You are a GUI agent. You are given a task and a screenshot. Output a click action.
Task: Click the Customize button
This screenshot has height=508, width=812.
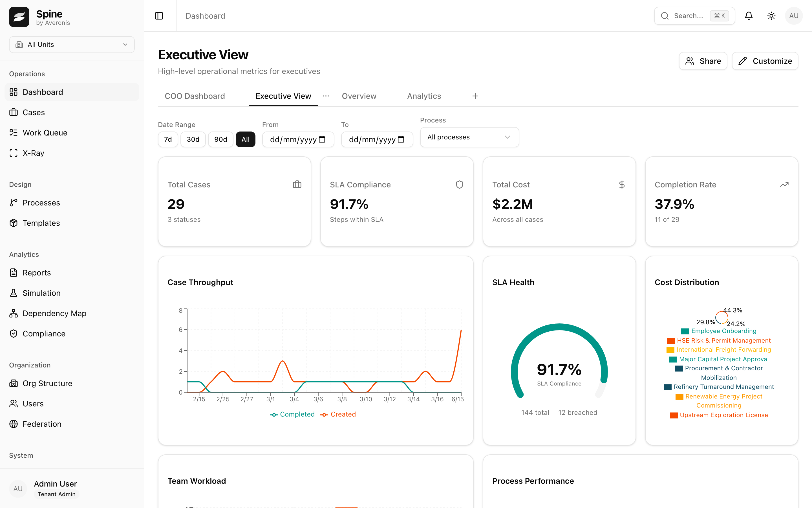765,61
